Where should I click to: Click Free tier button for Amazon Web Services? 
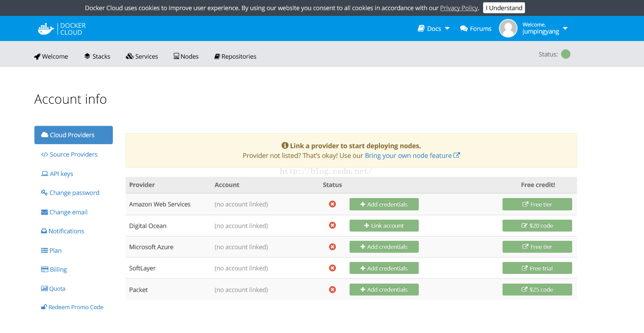[537, 204]
